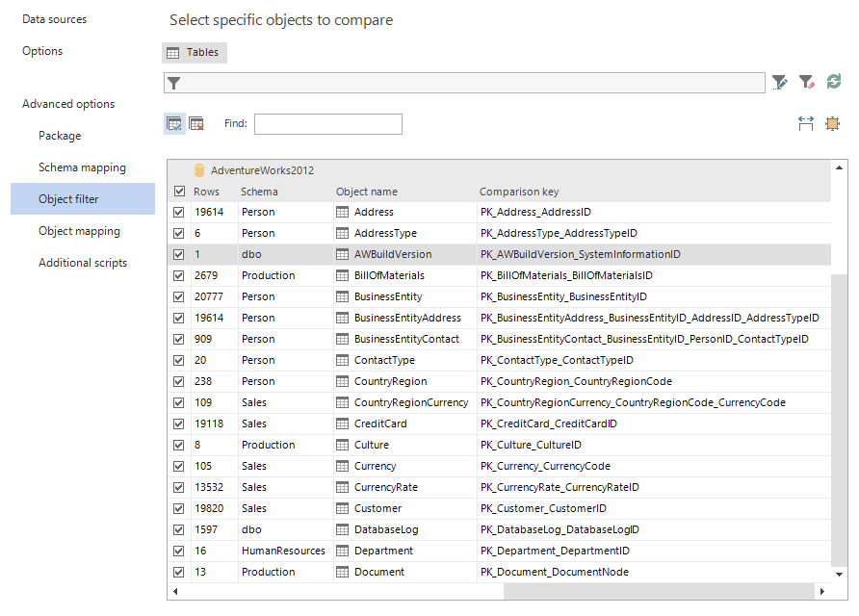
Task: Click the column width arrows icon
Action: [x=806, y=123]
